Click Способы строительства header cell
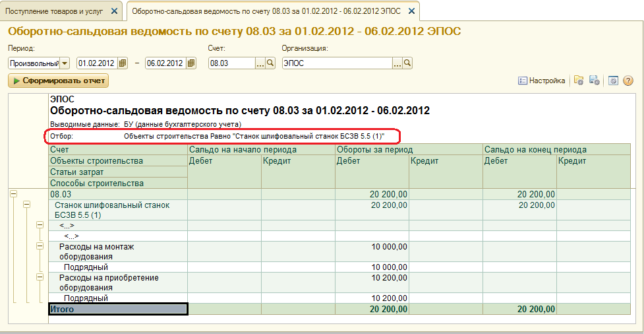This screenshot has height=334, width=644. point(118,183)
